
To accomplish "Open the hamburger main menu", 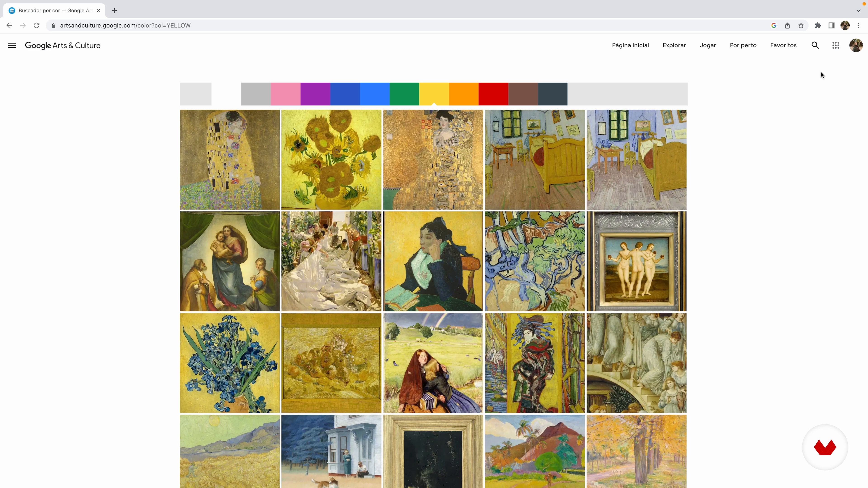I will tap(12, 45).
